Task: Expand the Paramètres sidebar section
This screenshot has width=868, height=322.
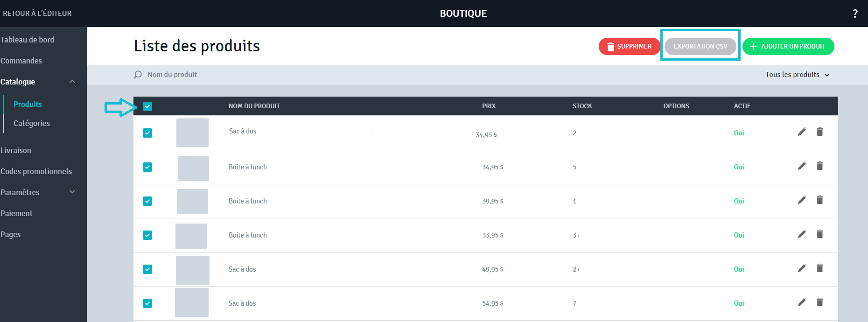Action: pos(72,192)
